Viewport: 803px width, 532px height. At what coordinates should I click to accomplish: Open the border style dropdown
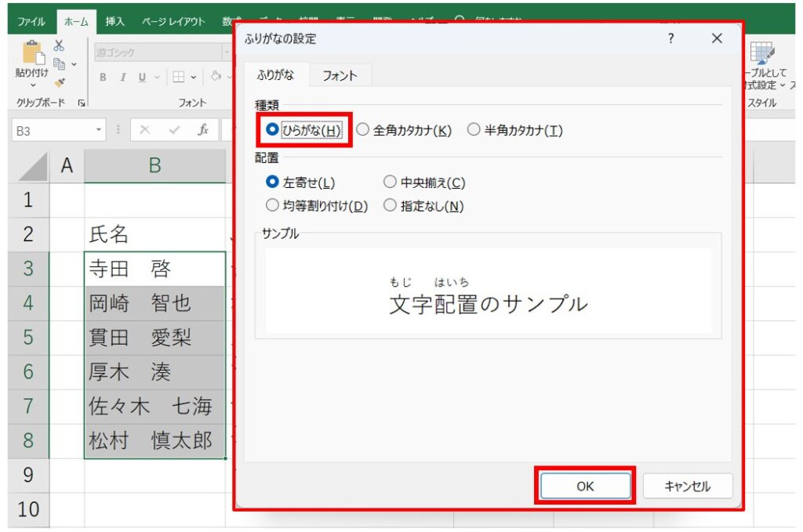tap(194, 77)
